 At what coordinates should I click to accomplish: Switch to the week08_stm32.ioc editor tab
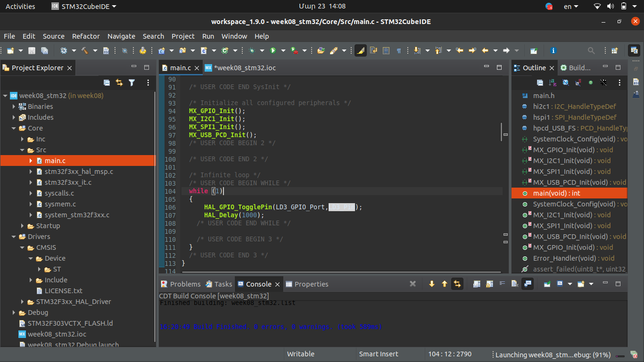click(x=244, y=68)
